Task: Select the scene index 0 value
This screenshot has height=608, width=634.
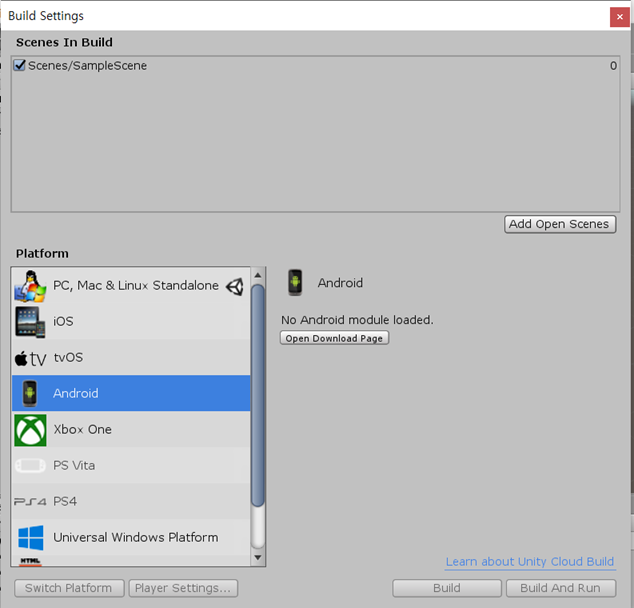Action: pyautogui.click(x=613, y=65)
